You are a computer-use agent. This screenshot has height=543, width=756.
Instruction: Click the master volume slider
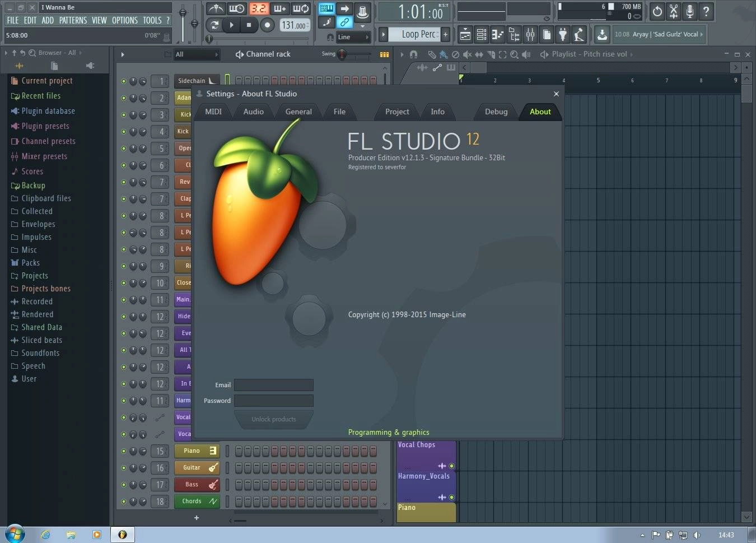[x=183, y=22]
